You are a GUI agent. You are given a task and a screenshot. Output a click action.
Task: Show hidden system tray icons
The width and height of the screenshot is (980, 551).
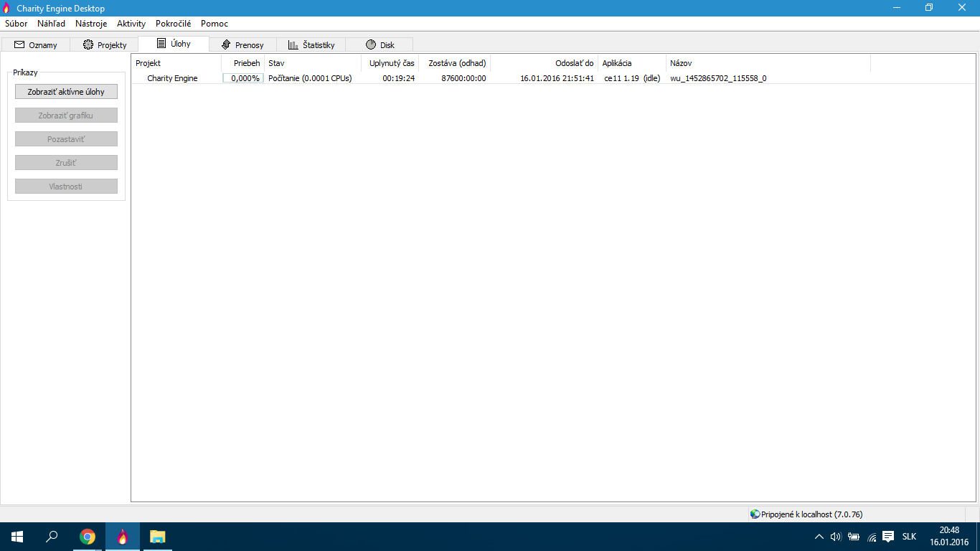[x=819, y=537]
